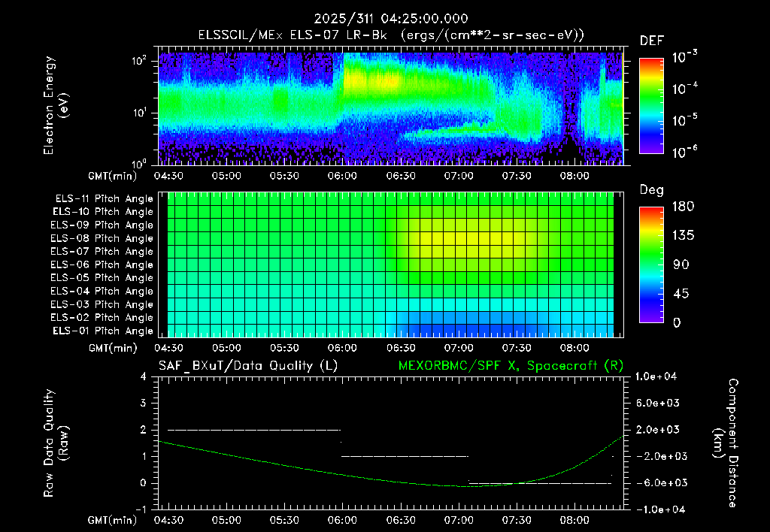Click the Deg pitch angle color scale bar
The width and height of the screenshot is (770, 532).
[x=651, y=264]
